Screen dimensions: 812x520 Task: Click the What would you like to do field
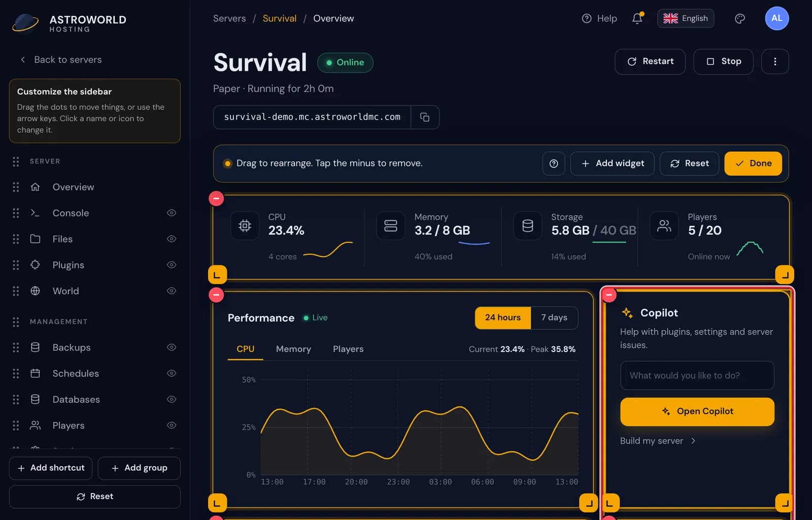click(x=697, y=375)
